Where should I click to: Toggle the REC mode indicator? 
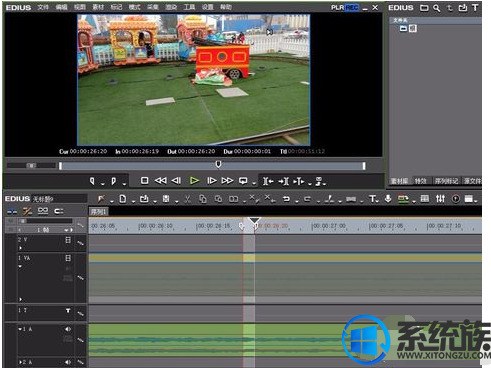(351, 7)
